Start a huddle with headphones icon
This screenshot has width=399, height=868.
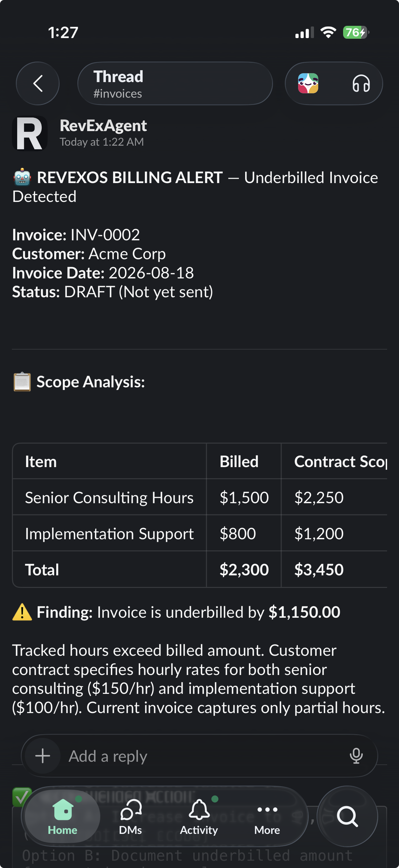click(x=361, y=83)
